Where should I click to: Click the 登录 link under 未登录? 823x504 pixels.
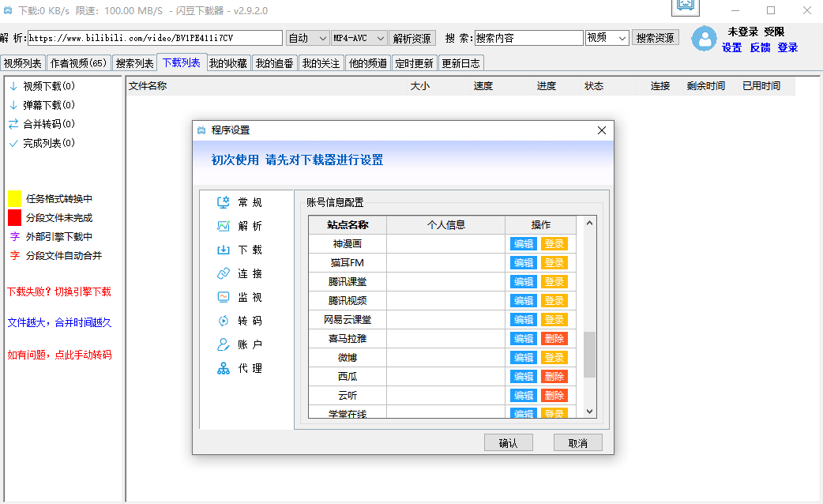click(x=787, y=47)
